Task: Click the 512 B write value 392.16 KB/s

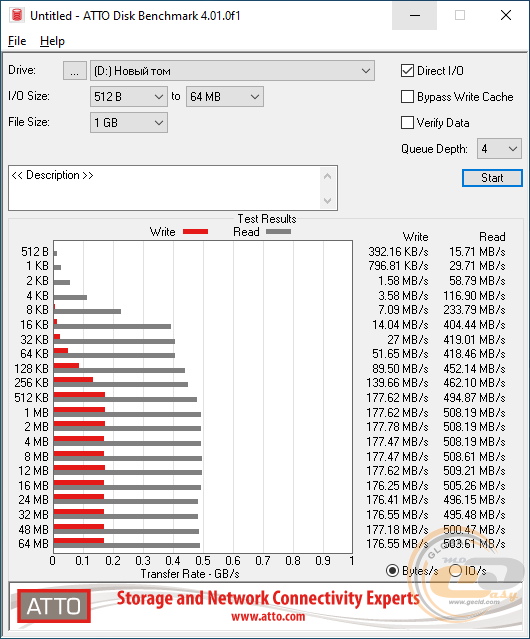Action: pos(398,252)
